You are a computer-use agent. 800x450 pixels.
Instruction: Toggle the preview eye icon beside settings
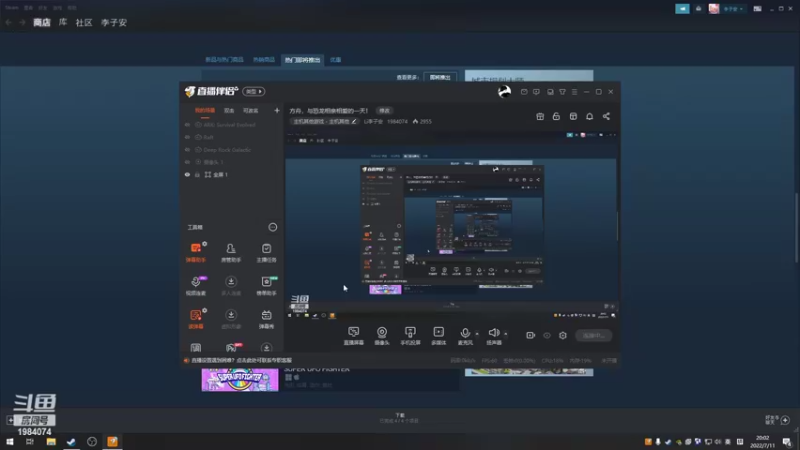pos(547,335)
